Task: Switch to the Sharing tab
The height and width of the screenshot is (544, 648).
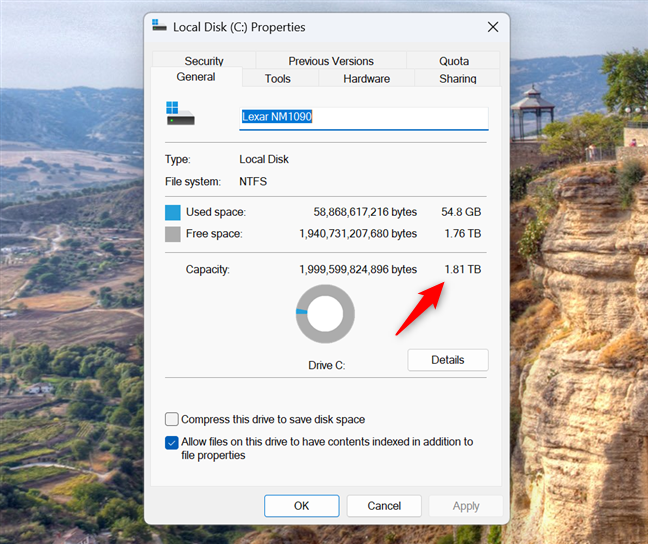Action: point(457,79)
